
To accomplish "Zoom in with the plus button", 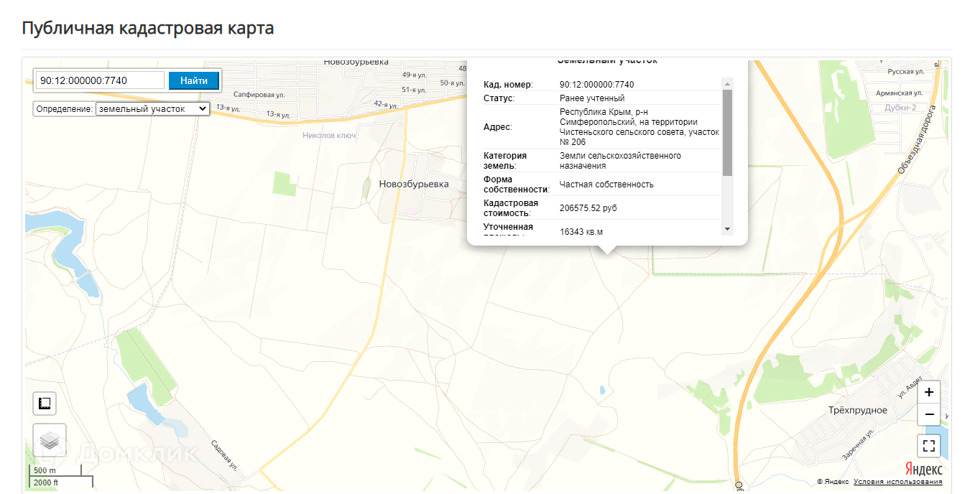I will [929, 392].
